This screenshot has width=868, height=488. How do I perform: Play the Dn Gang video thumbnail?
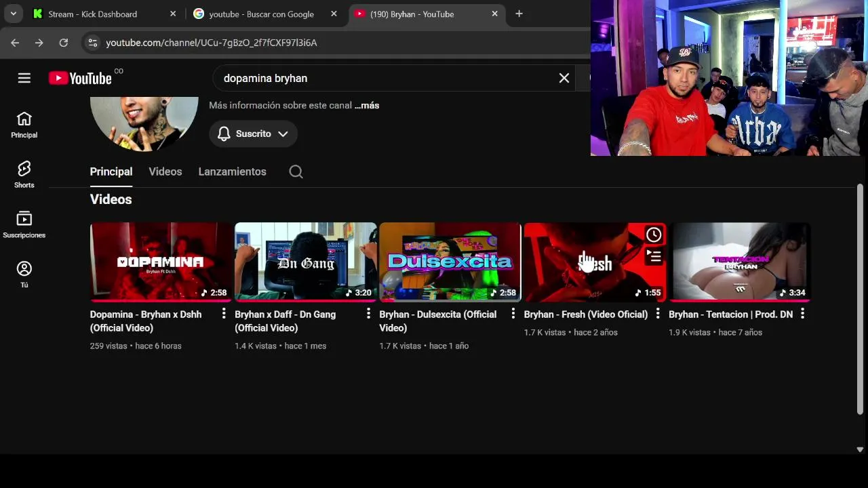click(306, 262)
